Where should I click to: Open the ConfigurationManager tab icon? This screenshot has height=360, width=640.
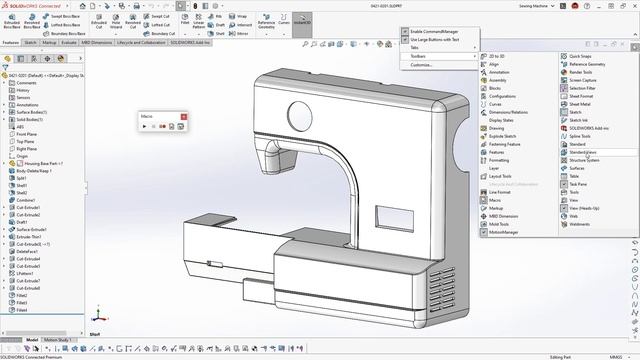pyautogui.click(x=34, y=59)
